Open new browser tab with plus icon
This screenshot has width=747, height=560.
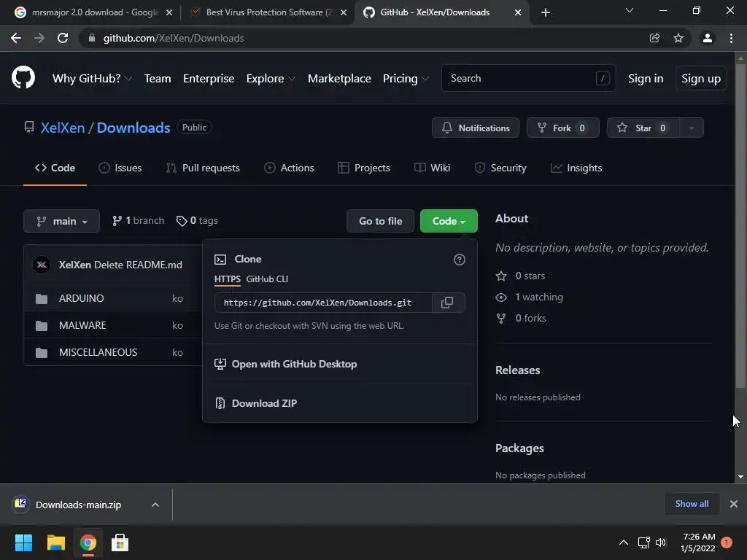546,12
